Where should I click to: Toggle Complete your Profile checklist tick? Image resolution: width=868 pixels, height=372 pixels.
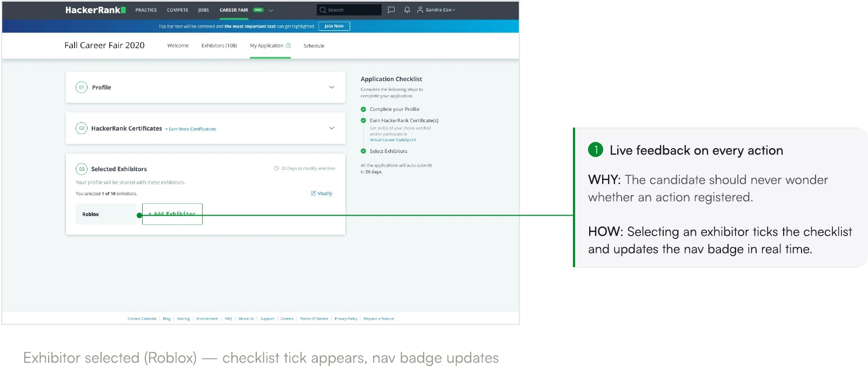tap(363, 109)
